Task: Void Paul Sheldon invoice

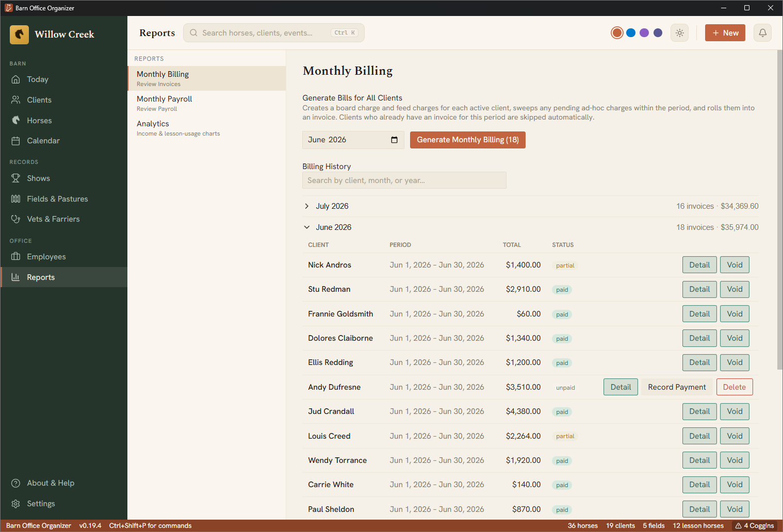Action: [735, 509]
